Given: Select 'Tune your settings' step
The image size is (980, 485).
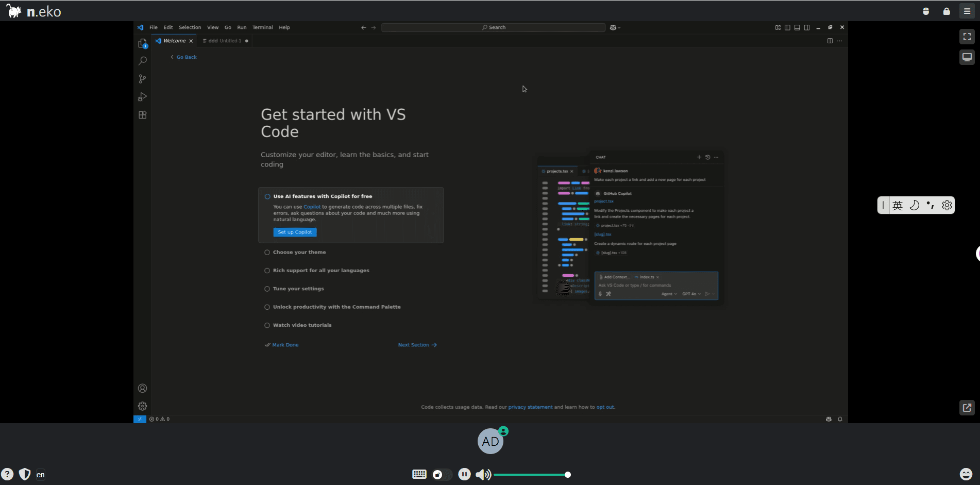Looking at the screenshot, I should (298, 289).
